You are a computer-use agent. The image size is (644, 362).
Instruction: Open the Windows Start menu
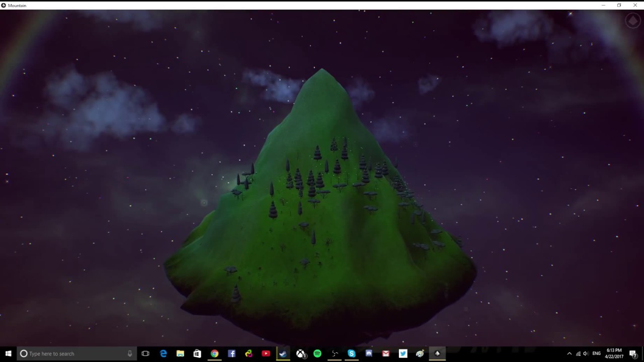tap(8, 353)
